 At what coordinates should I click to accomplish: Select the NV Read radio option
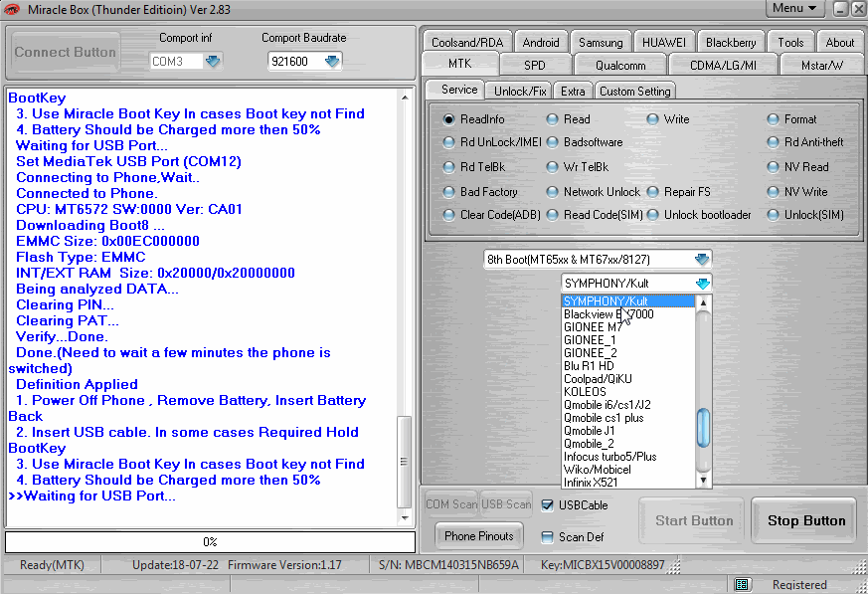pyautogui.click(x=773, y=167)
